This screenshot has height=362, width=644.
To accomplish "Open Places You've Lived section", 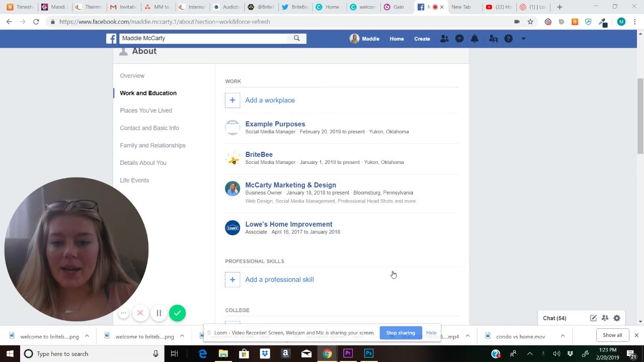I will coord(146,111).
